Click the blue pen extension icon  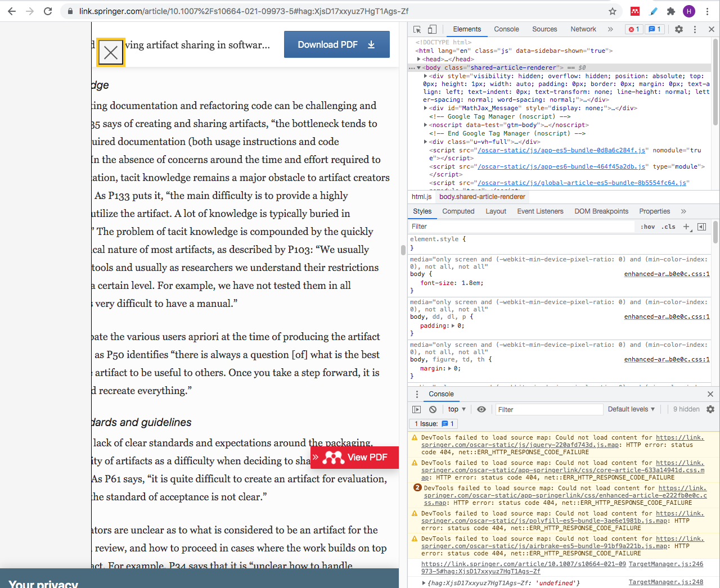(x=653, y=11)
